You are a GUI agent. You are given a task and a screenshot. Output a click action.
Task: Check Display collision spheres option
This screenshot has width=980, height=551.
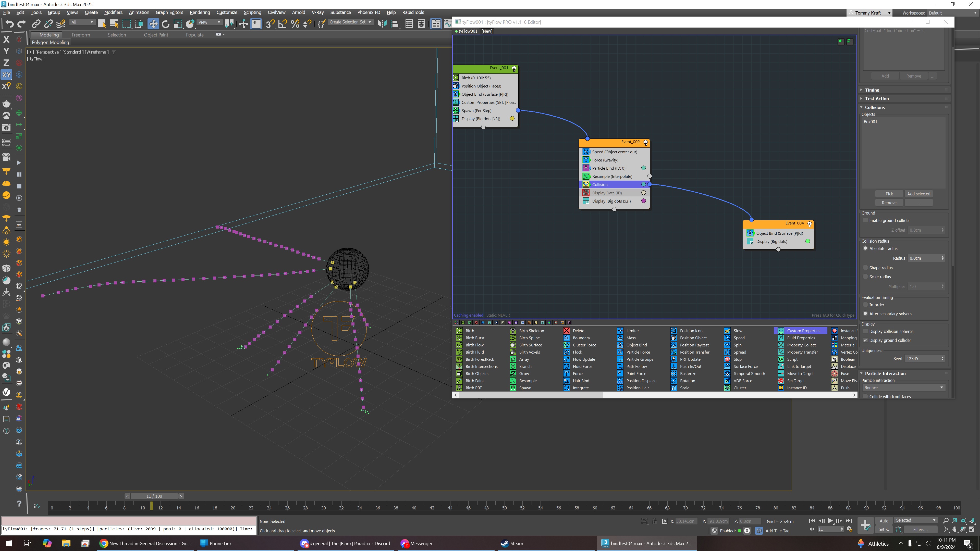tap(865, 331)
